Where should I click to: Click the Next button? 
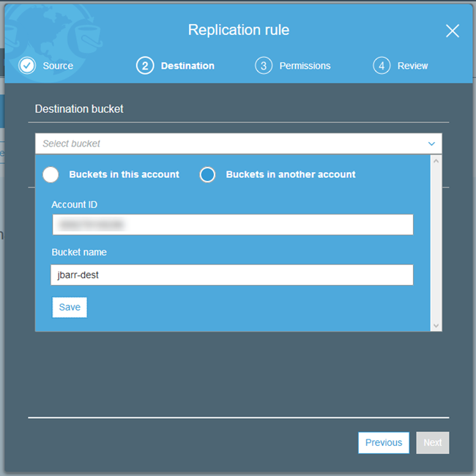pyautogui.click(x=433, y=442)
